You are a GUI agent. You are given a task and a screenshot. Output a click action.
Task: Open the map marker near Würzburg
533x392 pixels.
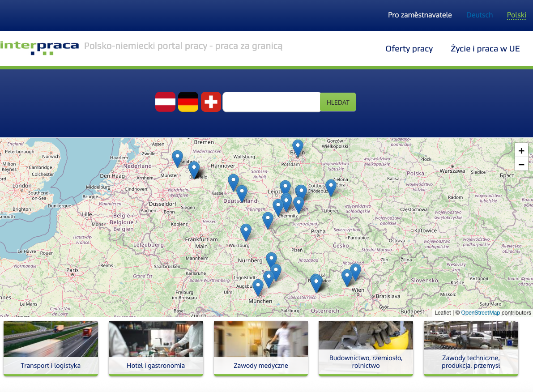[246, 232]
